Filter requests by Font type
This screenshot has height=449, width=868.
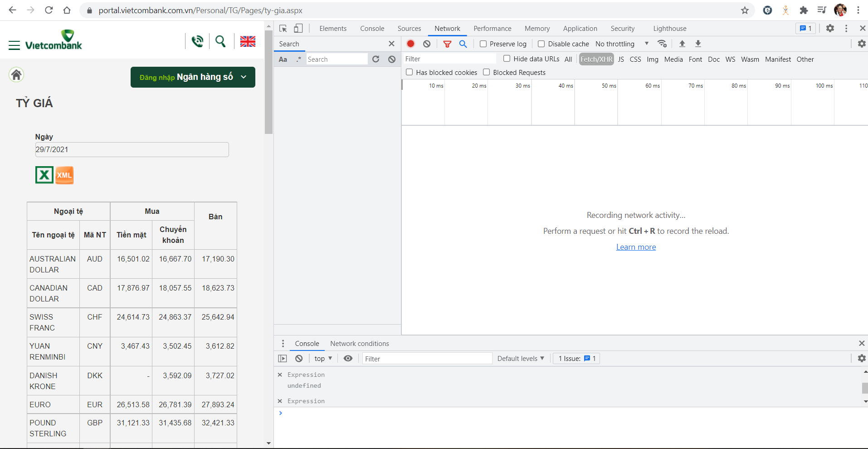695,59
